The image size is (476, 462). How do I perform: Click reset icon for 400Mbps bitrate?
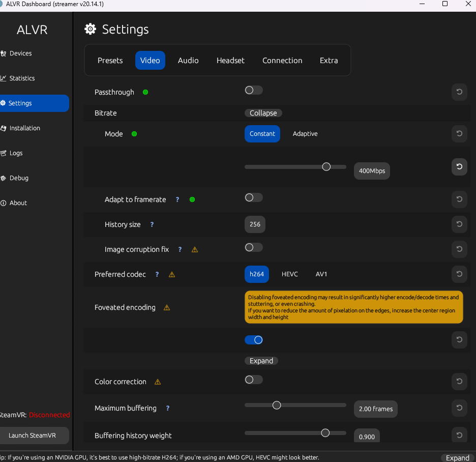[459, 167]
